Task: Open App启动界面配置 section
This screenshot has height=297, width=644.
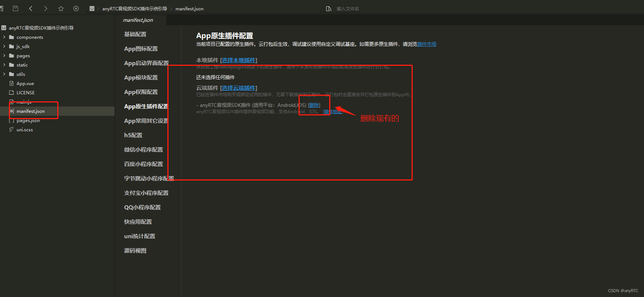Action: pos(146,63)
